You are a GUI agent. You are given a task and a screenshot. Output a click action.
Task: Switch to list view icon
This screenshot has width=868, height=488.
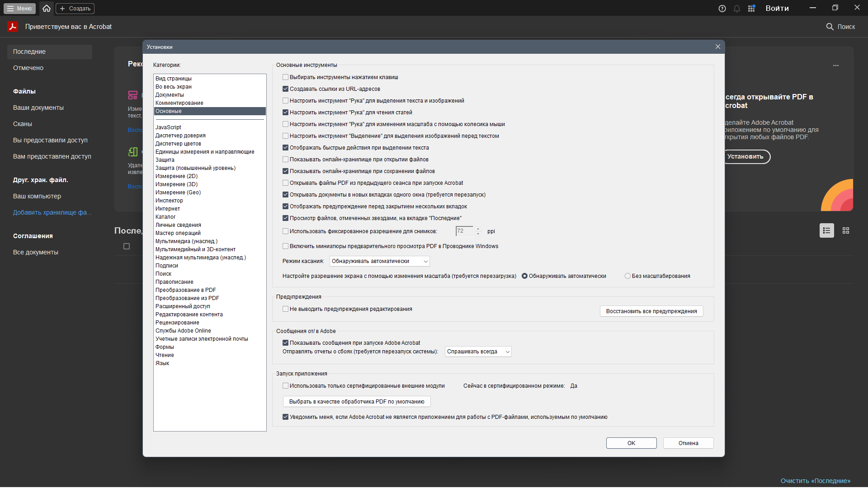(x=826, y=230)
